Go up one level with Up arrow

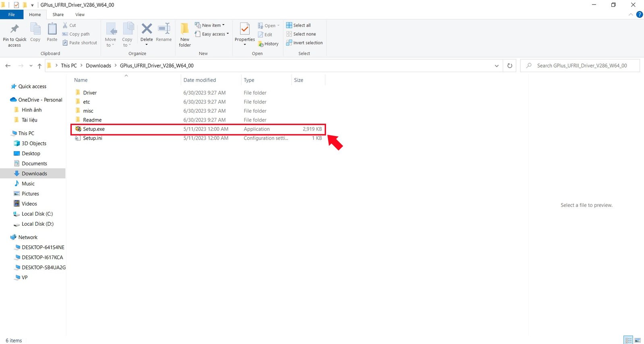click(x=39, y=66)
